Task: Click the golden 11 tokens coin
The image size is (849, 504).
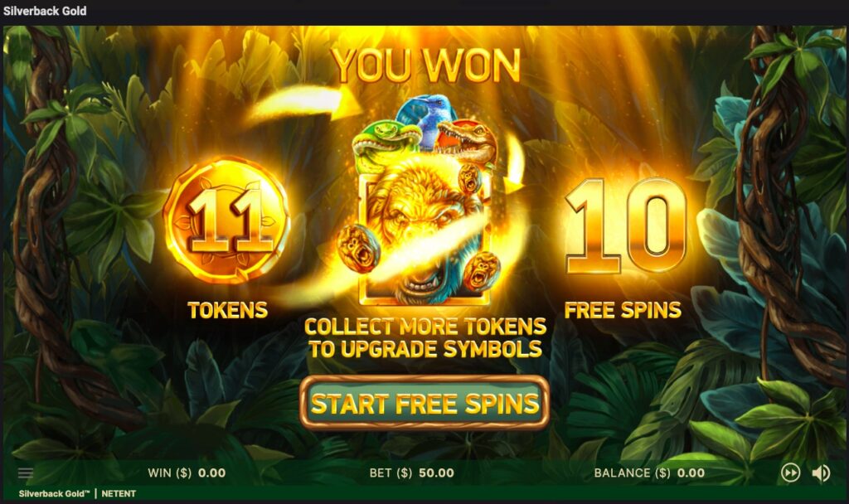Action: 227,220
